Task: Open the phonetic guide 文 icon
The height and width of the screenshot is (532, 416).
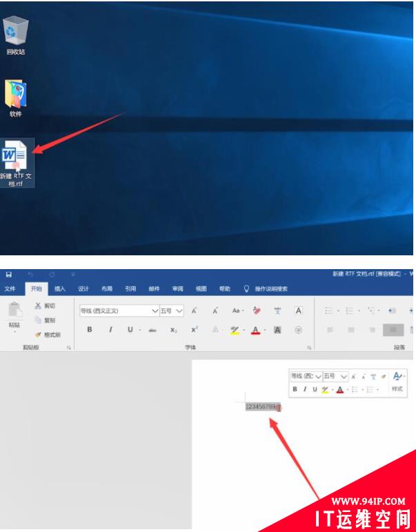Action: pyautogui.click(x=277, y=311)
